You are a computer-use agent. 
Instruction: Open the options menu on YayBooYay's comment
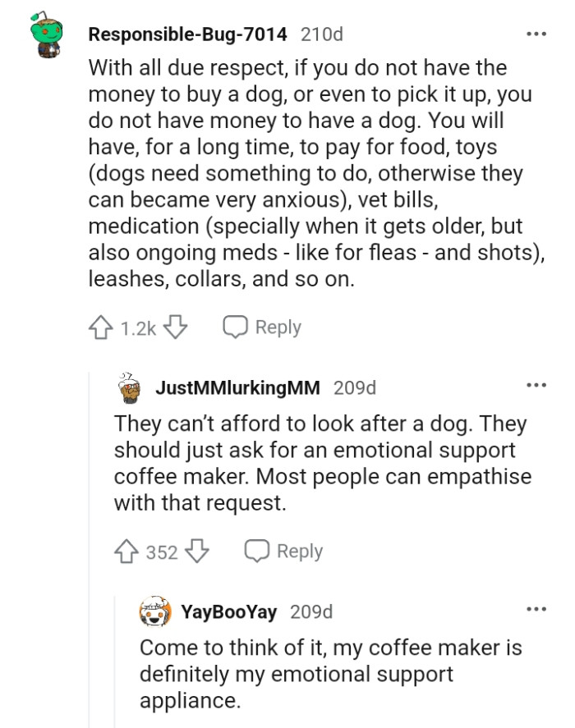(x=536, y=611)
